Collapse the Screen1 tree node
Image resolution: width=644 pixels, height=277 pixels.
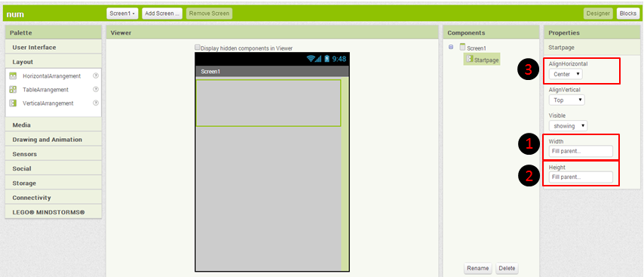click(x=451, y=48)
